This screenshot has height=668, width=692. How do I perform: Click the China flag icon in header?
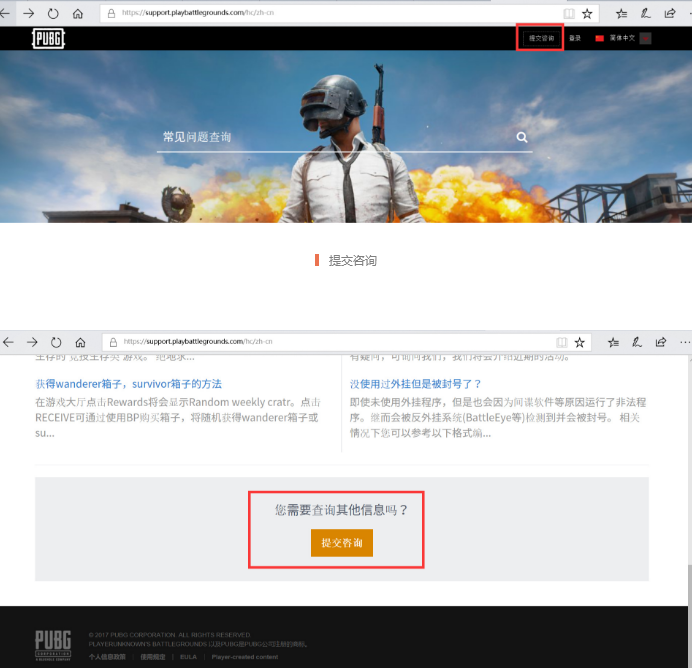599,38
